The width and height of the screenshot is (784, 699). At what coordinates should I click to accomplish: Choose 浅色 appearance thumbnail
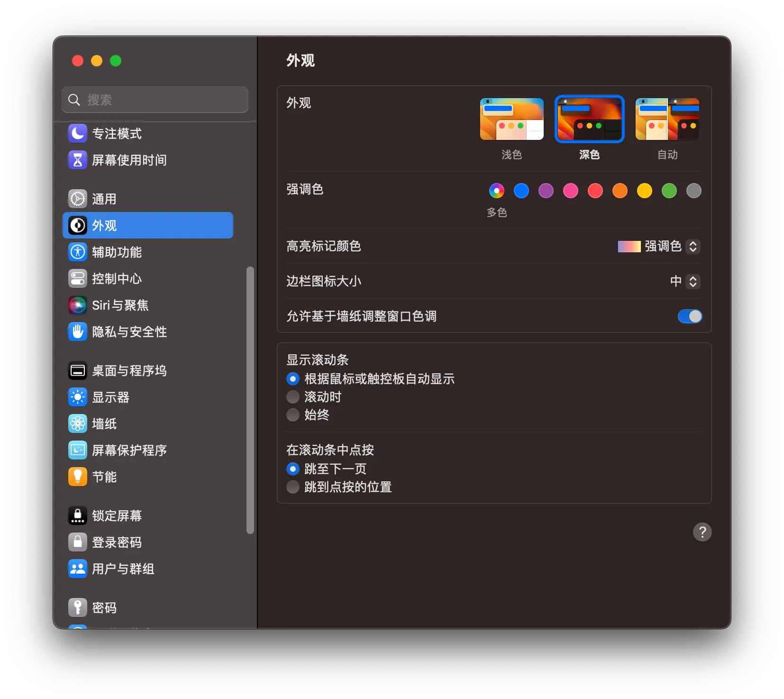pos(512,119)
